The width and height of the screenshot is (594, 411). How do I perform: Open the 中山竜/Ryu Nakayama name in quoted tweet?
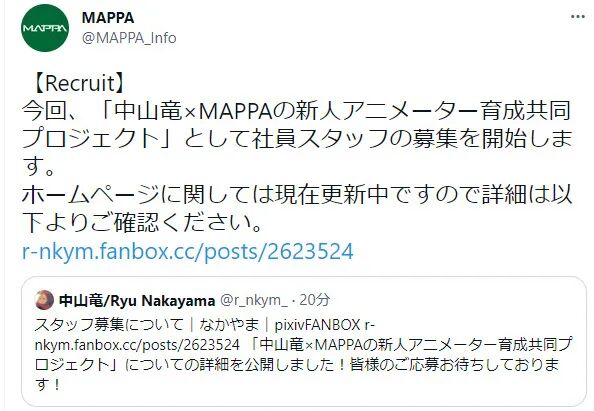pyautogui.click(x=137, y=301)
